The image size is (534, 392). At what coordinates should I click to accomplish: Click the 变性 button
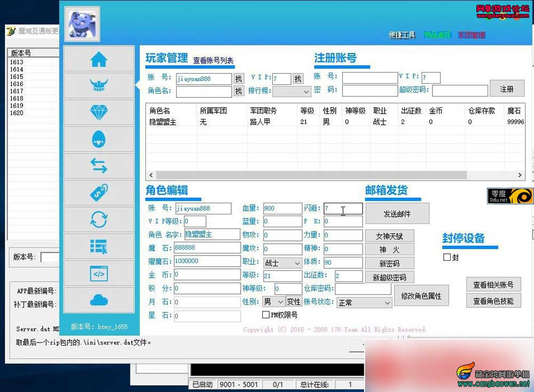(x=294, y=301)
